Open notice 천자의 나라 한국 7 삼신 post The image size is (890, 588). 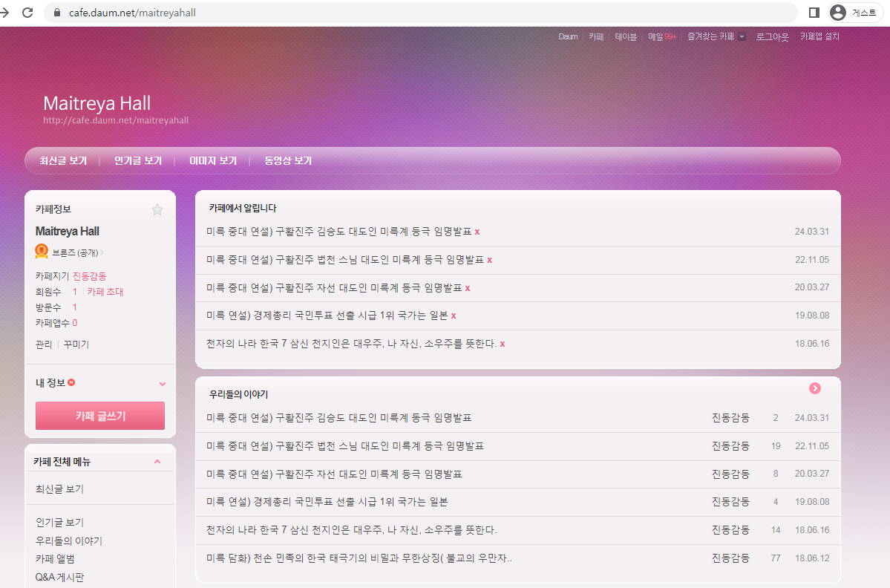351,344
